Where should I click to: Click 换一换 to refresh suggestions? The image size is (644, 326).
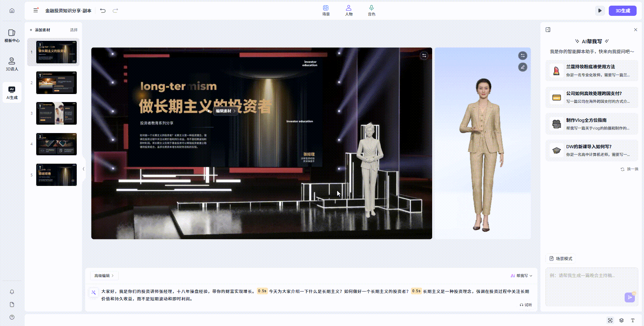click(629, 169)
